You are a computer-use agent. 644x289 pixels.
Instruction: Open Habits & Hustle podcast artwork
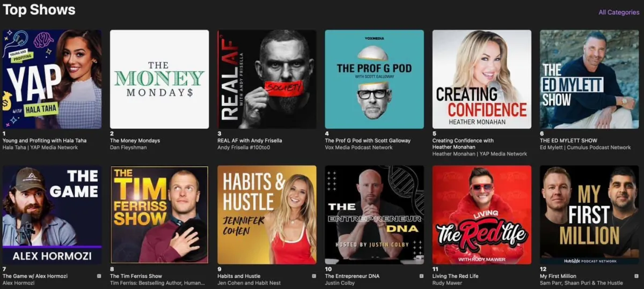267,214
